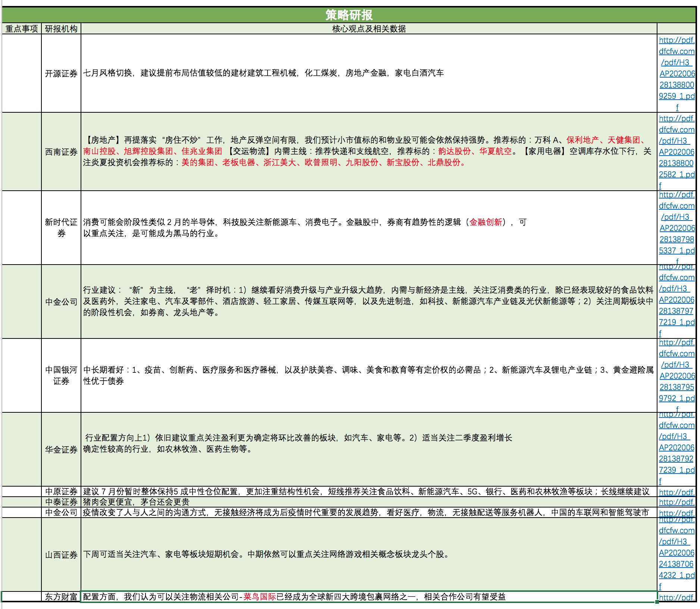Click the report link beside 新时代证券 viewpoint
The width and height of the screenshot is (700, 609).
click(x=676, y=228)
